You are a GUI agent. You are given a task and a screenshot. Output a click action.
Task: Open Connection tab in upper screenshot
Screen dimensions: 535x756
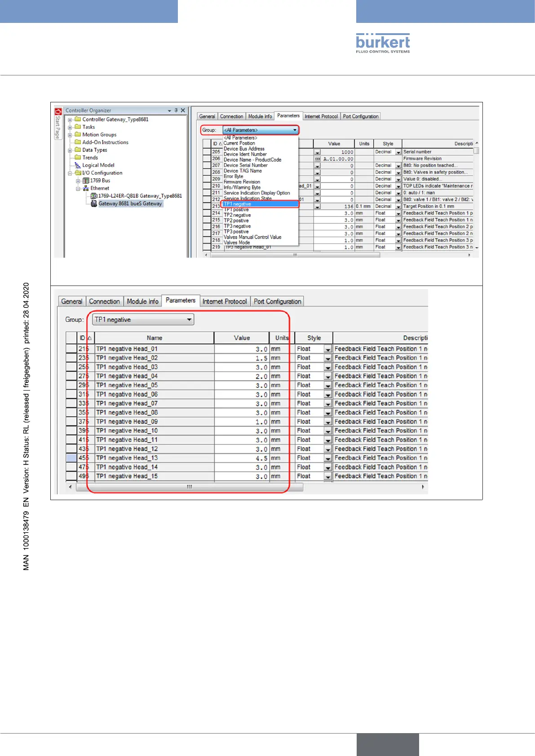(x=232, y=116)
